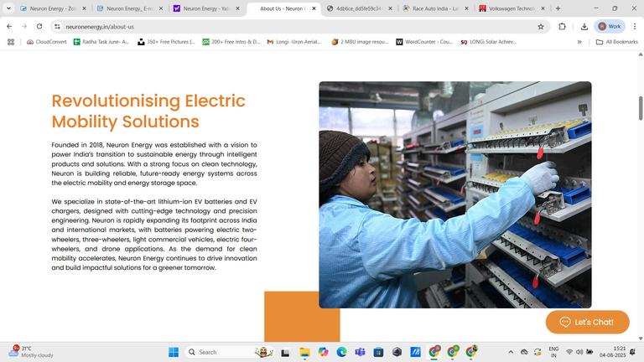Open the dark hexagon app on taskbar
The image size is (644, 362).
click(x=397, y=352)
